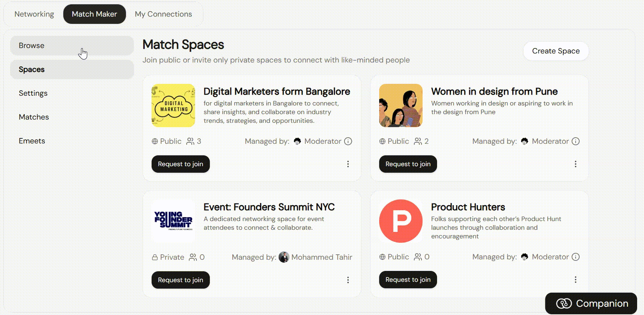The height and width of the screenshot is (315, 644).
Task: Click members count icon on Digital Marketers card
Action: click(190, 141)
